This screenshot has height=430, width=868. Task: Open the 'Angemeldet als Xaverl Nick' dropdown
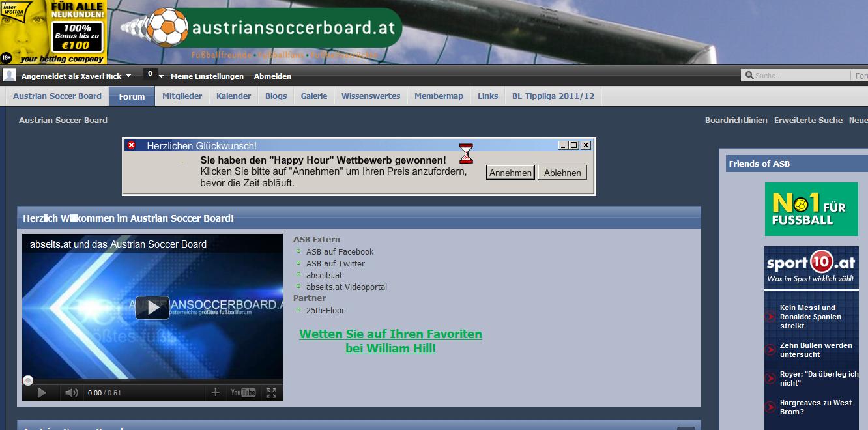(76, 76)
